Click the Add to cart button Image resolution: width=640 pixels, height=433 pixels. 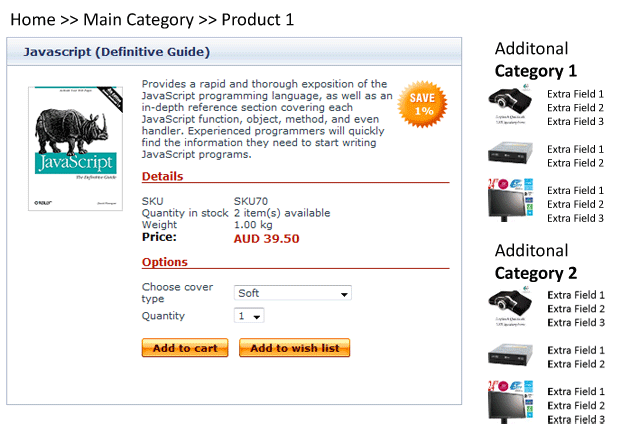[x=185, y=348]
